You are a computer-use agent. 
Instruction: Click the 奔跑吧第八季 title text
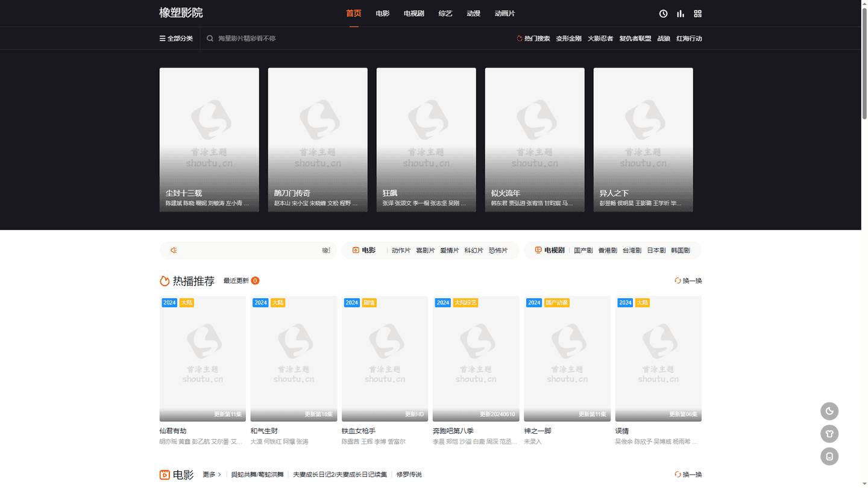click(453, 431)
